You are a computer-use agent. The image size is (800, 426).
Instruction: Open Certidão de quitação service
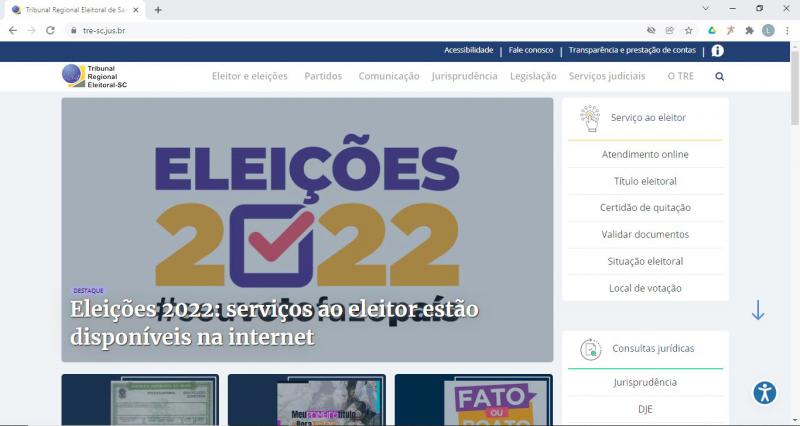[645, 208]
